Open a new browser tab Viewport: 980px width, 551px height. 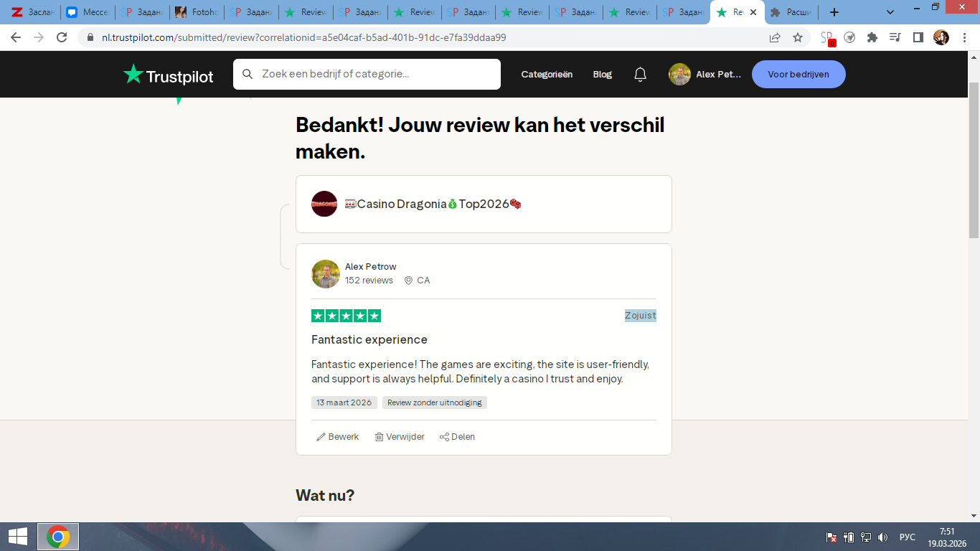[x=834, y=12]
